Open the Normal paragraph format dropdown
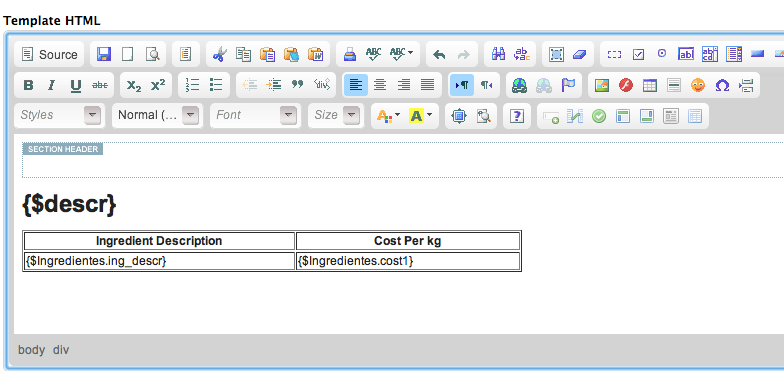784x371 pixels. pos(158,116)
